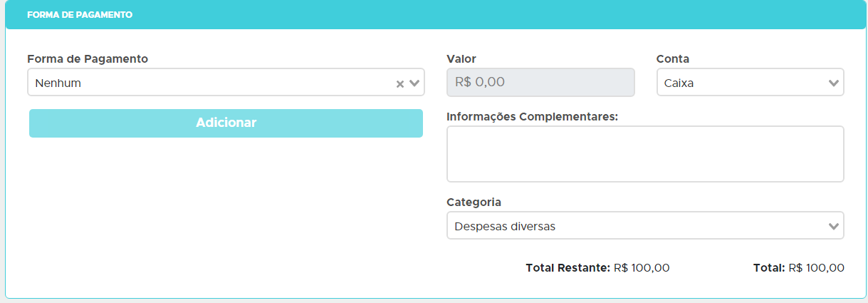Select the Conta combo box showing Caixa

pyautogui.click(x=741, y=83)
